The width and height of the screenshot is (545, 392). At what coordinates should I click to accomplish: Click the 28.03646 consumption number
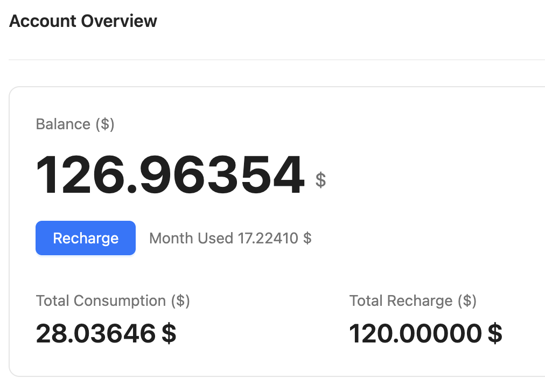96,334
